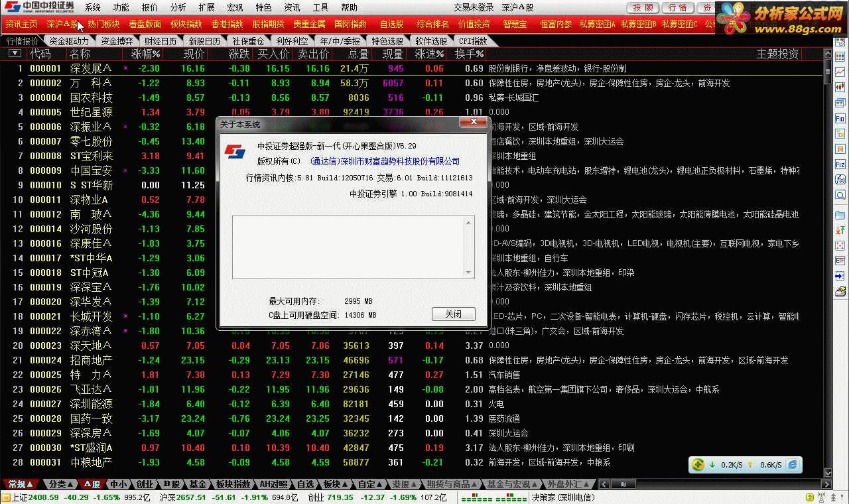Open the folder icon in right sidebar
The image size is (849, 504).
coord(840,214)
